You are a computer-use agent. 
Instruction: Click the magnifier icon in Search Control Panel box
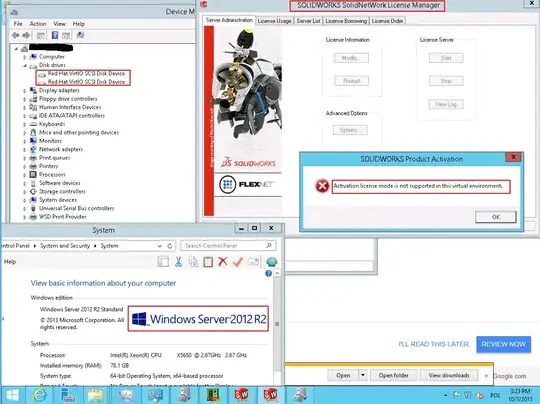[269, 246]
